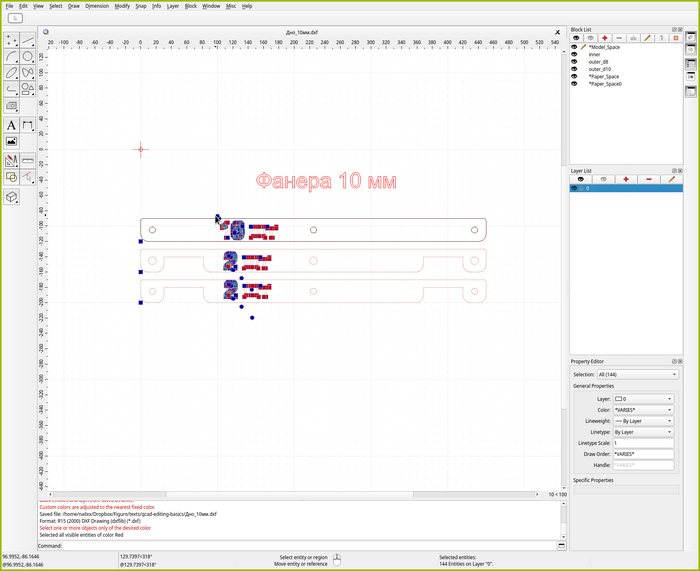Open the Dimension tools icon
The width and height of the screenshot is (700, 571).
coord(28,125)
